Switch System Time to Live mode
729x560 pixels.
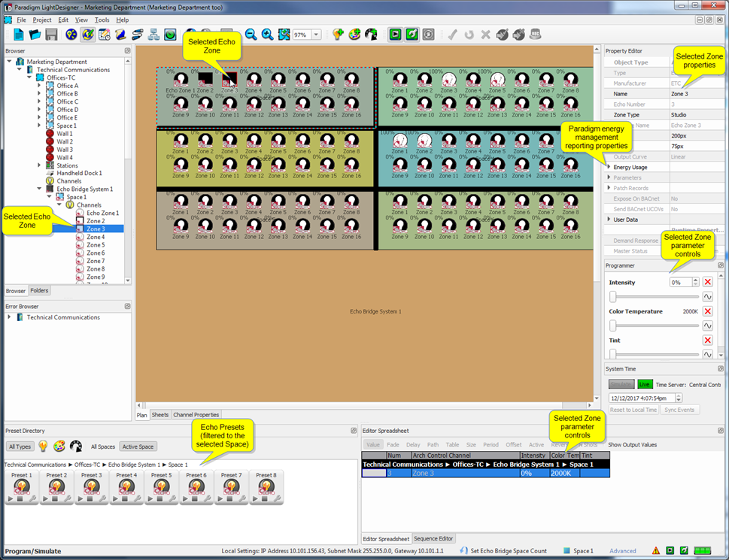645,384
